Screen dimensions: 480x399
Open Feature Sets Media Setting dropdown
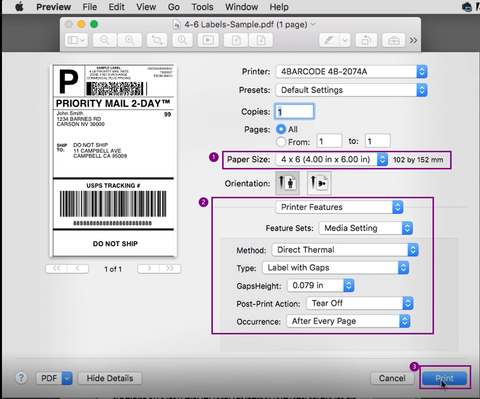366,228
